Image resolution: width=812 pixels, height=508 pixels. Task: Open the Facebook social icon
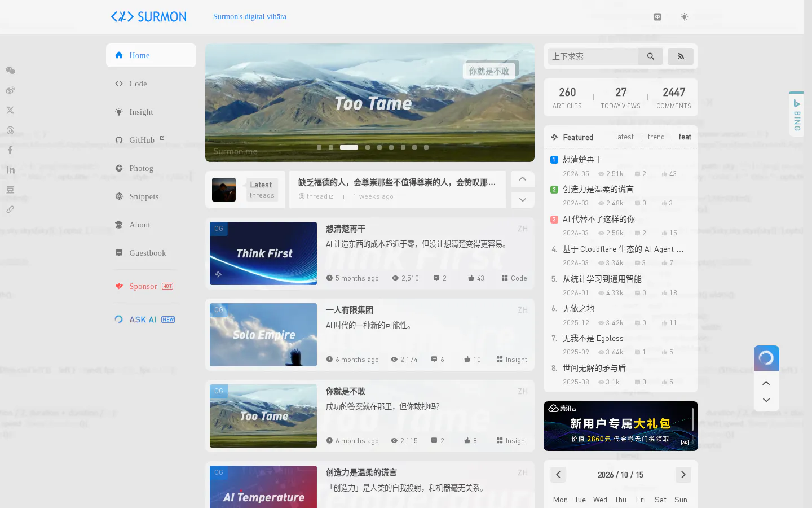10,150
